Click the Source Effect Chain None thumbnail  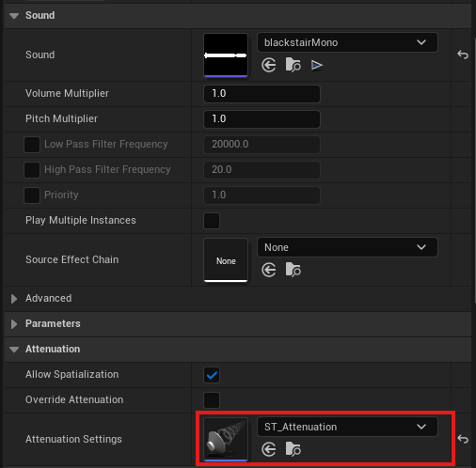(226, 260)
